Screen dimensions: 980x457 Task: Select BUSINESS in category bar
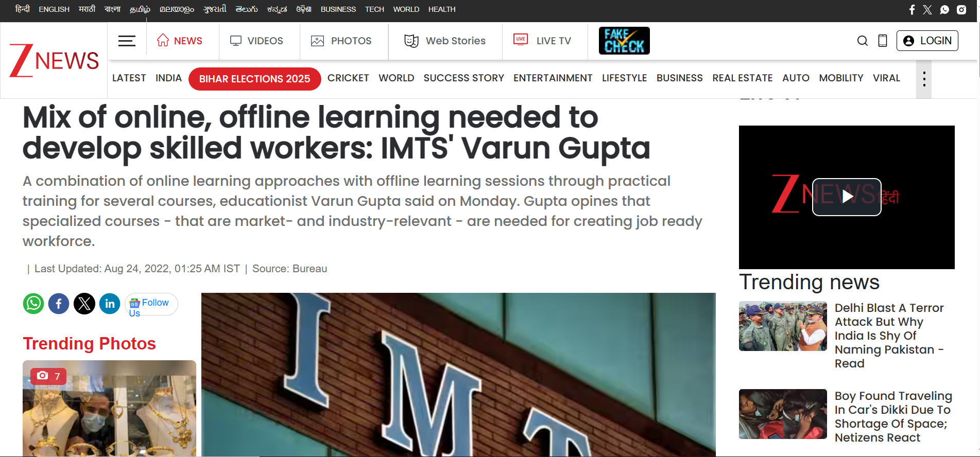coord(679,78)
